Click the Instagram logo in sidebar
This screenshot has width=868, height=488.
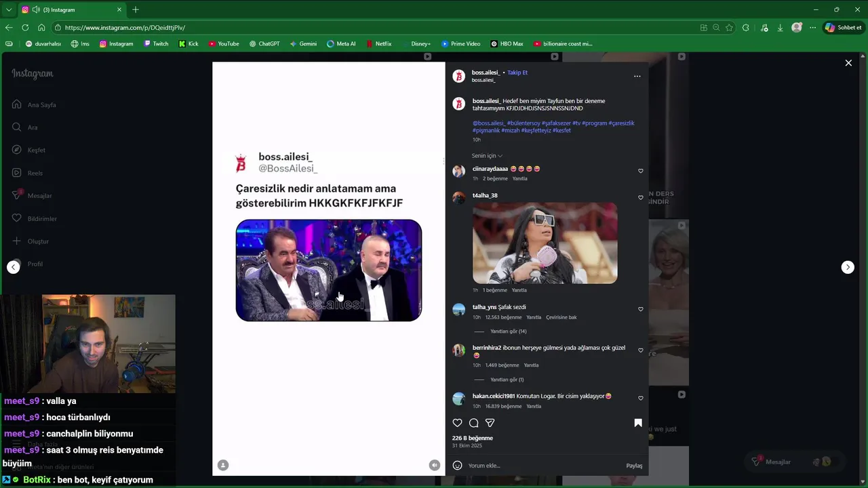coord(33,74)
